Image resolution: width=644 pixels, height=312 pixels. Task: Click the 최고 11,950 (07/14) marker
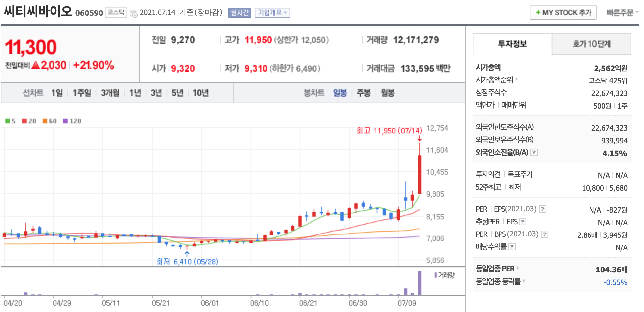pos(389,131)
